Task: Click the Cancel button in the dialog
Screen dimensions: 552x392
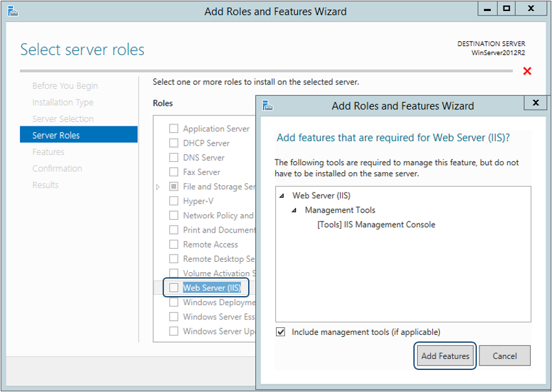Action: pyautogui.click(x=505, y=356)
